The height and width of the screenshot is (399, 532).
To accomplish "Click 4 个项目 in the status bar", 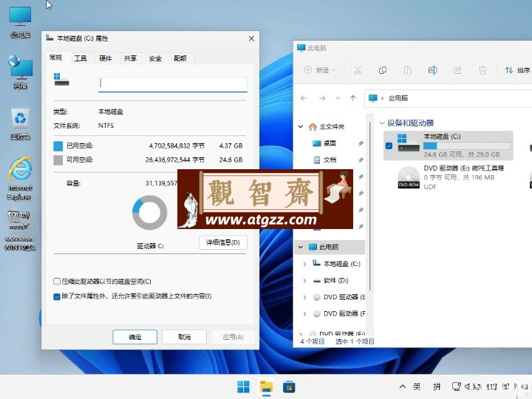I will click(312, 341).
